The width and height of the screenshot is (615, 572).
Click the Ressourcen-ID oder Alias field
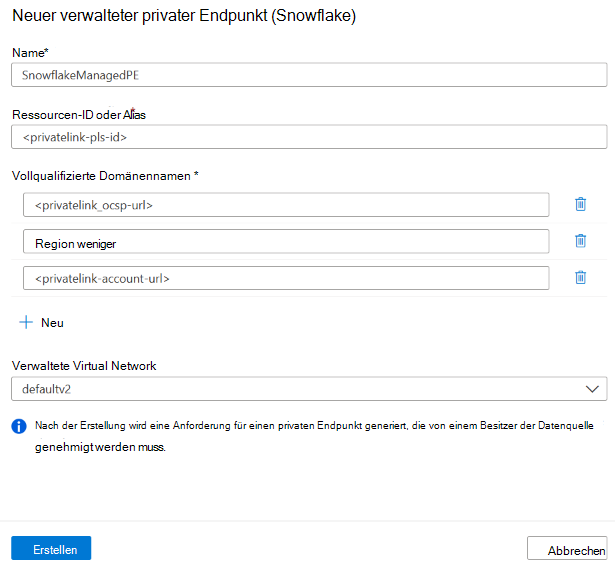[x=309, y=137]
